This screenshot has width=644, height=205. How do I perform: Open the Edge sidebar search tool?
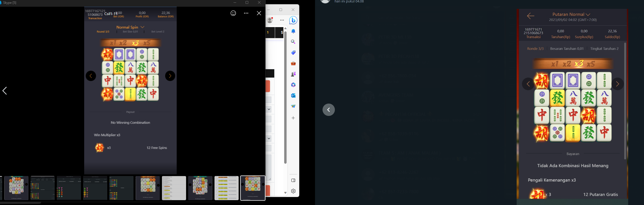293,42
